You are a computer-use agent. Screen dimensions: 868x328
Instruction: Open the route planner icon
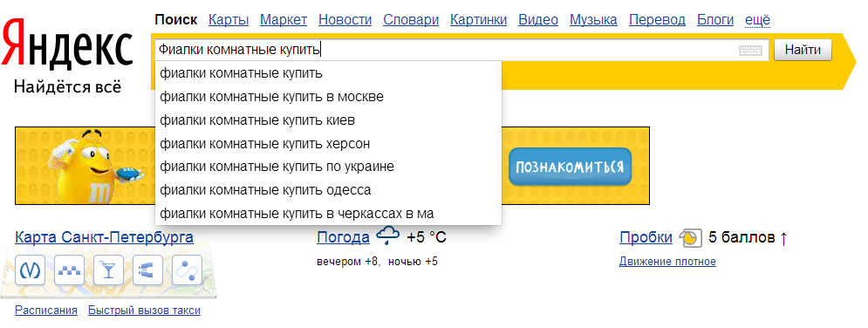pyautogui.click(x=187, y=270)
